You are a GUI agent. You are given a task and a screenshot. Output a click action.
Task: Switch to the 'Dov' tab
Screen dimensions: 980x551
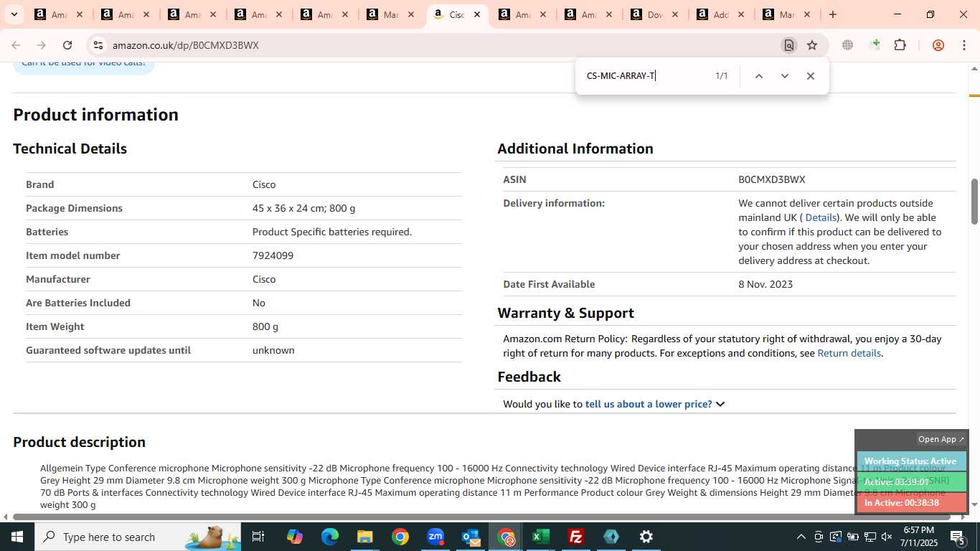(x=655, y=14)
